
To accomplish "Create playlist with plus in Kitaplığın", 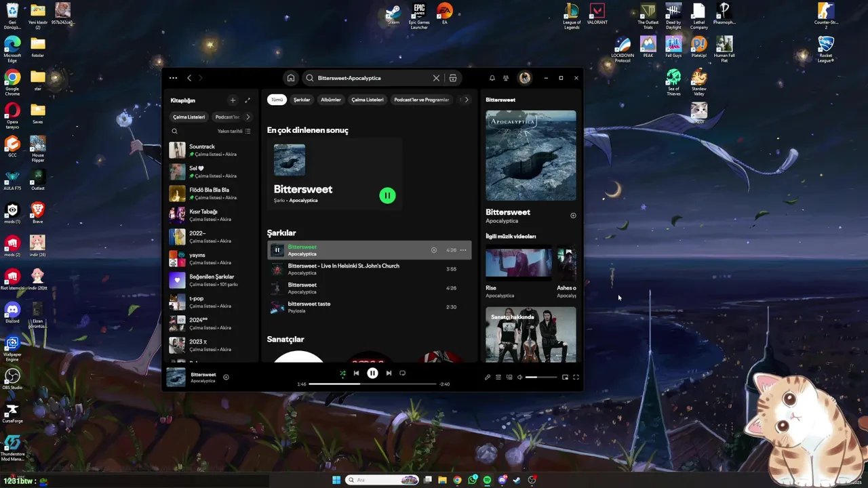I will point(233,100).
